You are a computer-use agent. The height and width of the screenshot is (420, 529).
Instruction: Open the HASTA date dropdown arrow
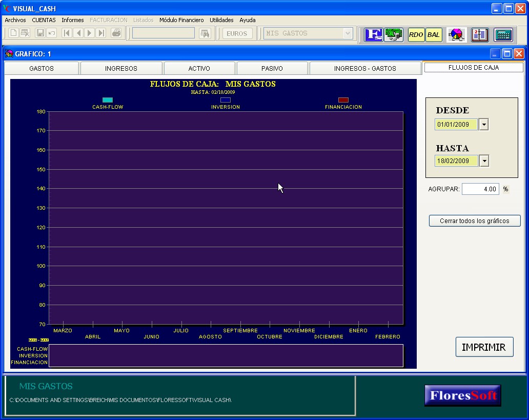(484, 161)
